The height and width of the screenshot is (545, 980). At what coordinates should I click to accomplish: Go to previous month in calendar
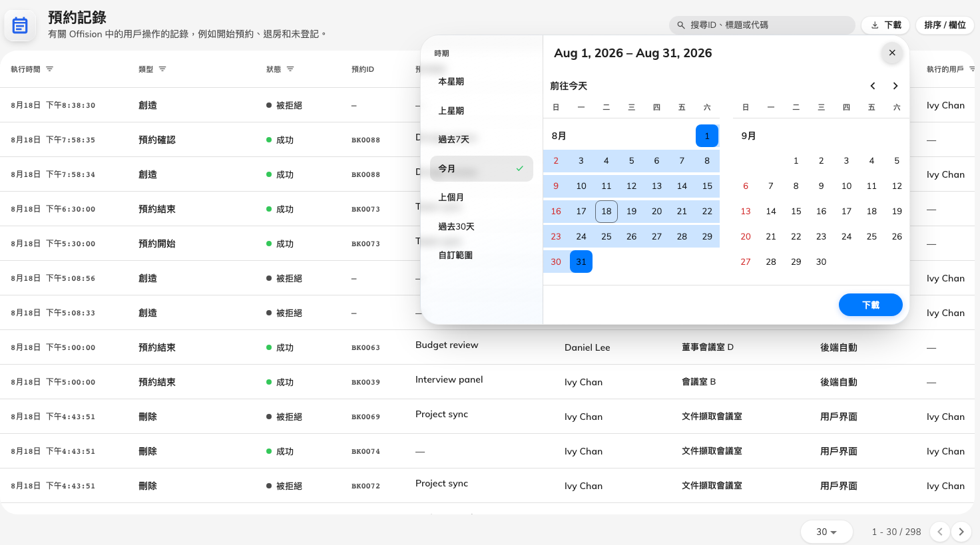pyautogui.click(x=873, y=86)
